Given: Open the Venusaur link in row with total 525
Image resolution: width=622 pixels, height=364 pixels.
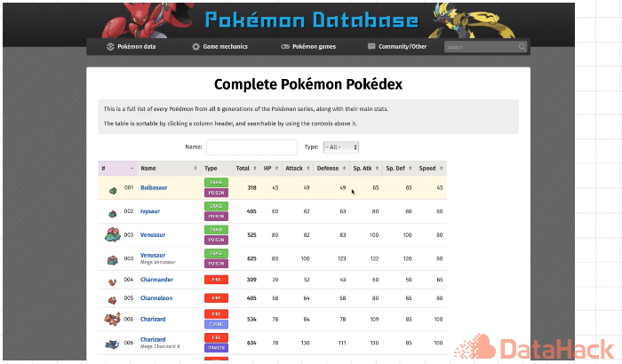Looking at the screenshot, I should 153,234.
